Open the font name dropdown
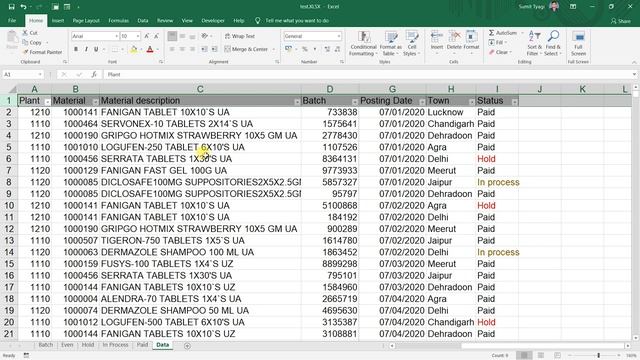The image size is (640, 360). click(116, 36)
